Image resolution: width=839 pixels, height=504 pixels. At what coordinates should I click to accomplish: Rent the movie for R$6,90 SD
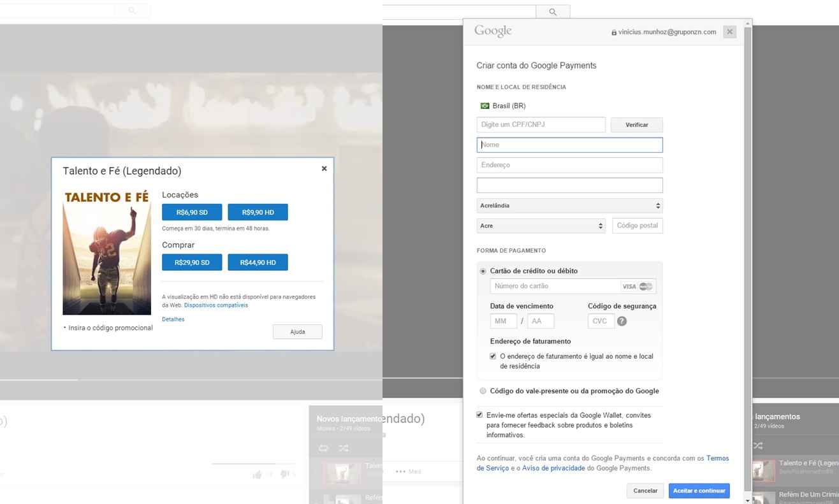(192, 212)
